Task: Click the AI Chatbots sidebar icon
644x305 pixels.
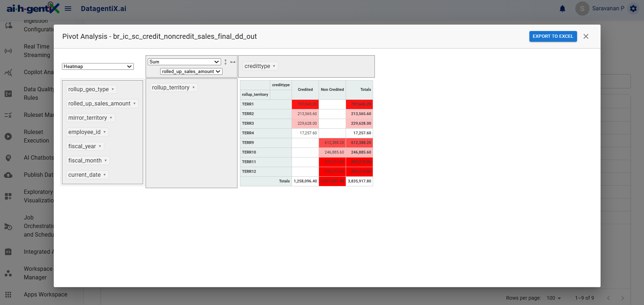Action: [8, 158]
